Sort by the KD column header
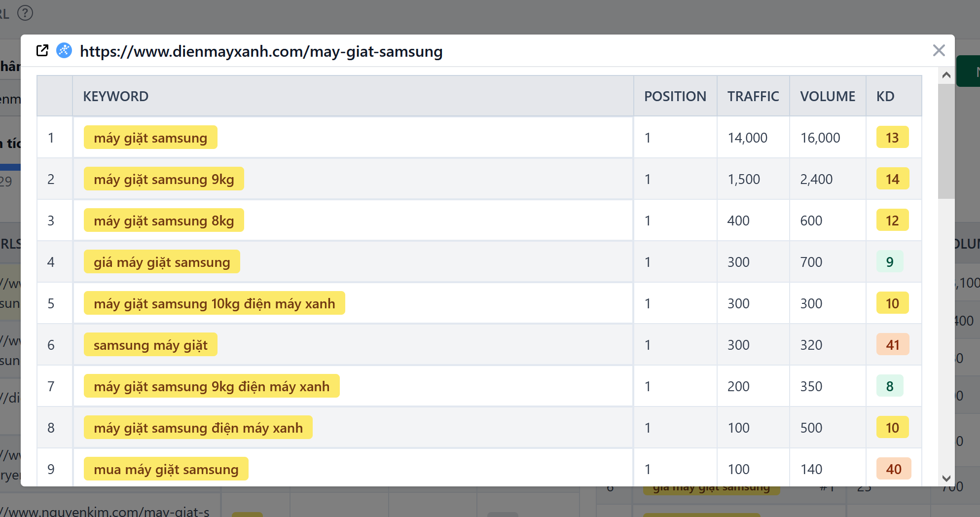This screenshot has width=980, height=517. point(885,96)
